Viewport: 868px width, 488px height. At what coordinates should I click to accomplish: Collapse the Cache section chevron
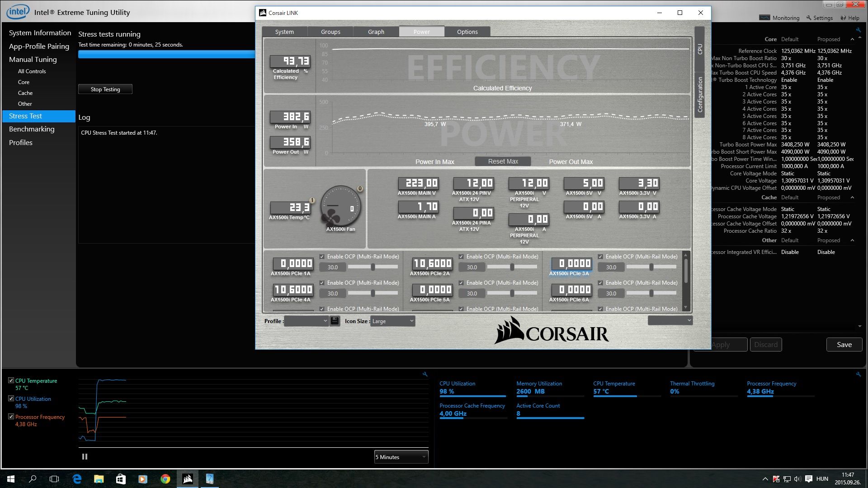pos(852,197)
